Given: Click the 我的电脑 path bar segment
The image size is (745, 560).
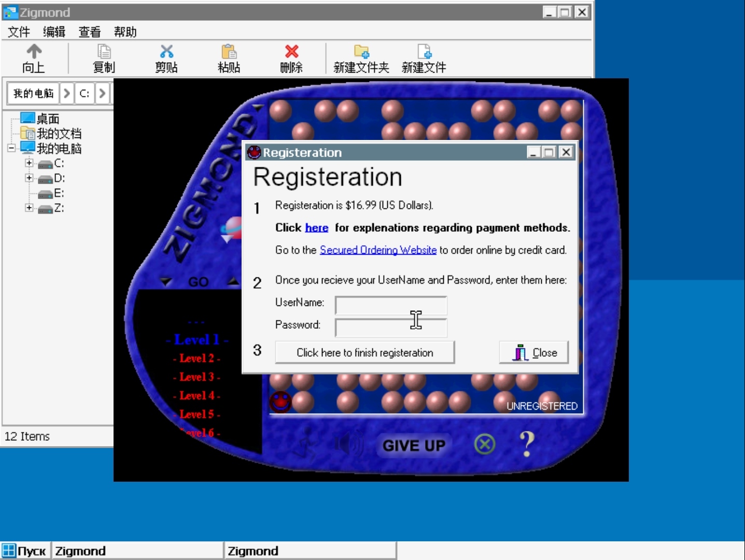Looking at the screenshot, I should 33,93.
